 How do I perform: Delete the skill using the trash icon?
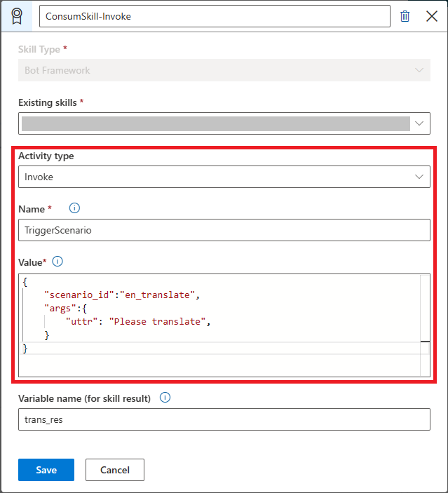pos(405,16)
